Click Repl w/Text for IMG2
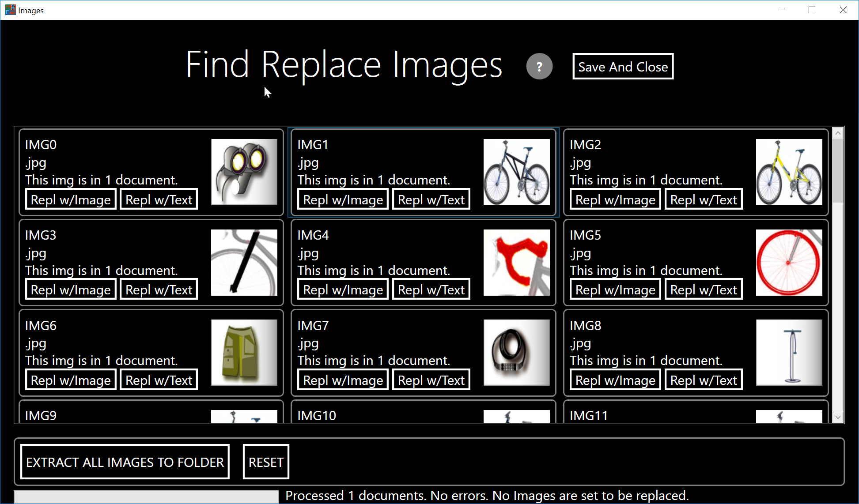This screenshot has width=859, height=504. coord(704,199)
